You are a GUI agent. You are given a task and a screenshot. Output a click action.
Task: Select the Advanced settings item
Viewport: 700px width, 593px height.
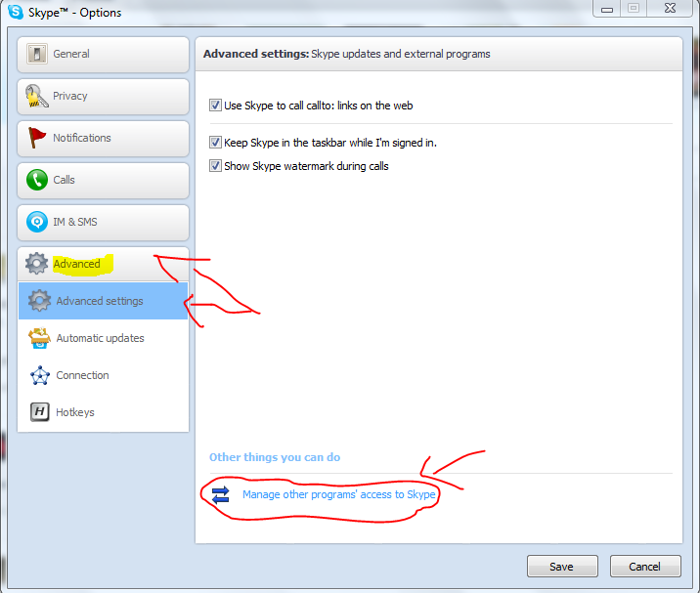(103, 301)
